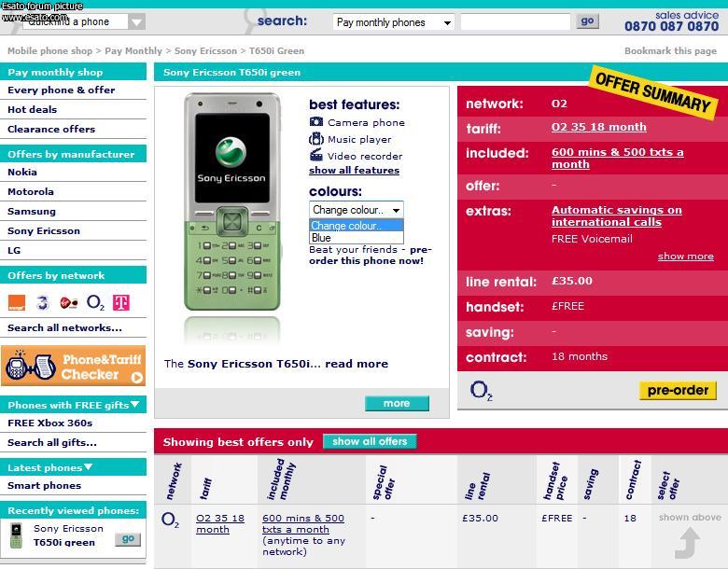Viewport: 728px width, 569px height.
Task: Click pre-order this phone now link
Action: [371, 255]
